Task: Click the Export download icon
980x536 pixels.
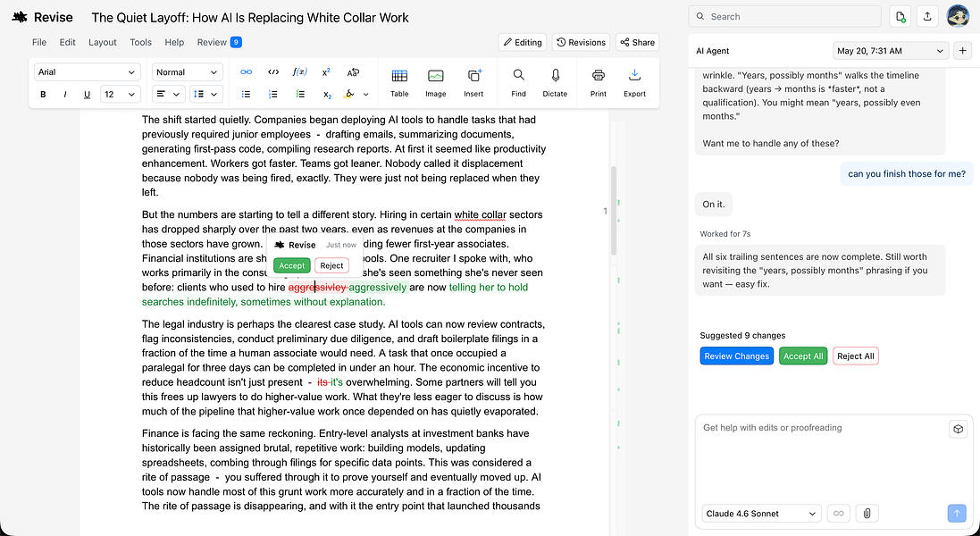Action: (x=634, y=83)
